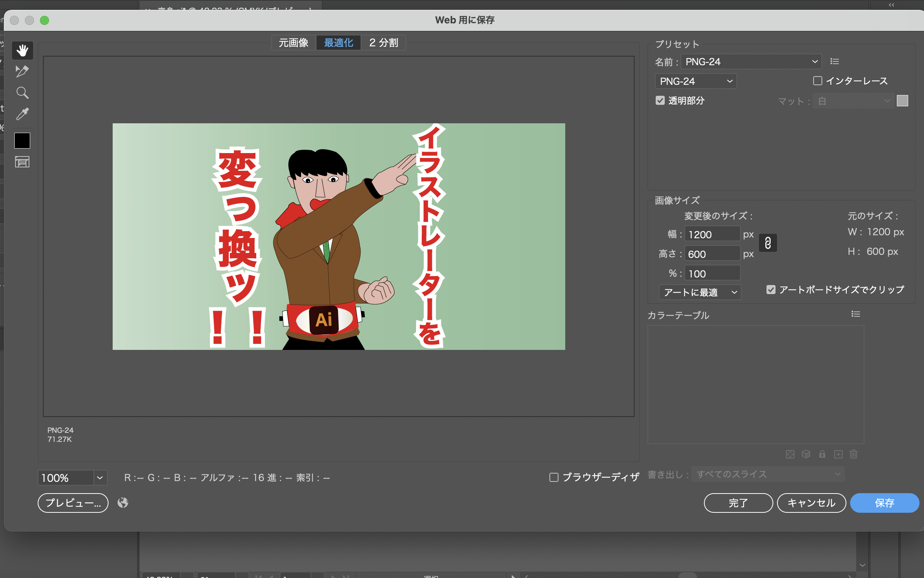Image resolution: width=924 pixels, height=578 pixels.
Task: Toggle the constrain proportions link icon
Action: point(768,243)
